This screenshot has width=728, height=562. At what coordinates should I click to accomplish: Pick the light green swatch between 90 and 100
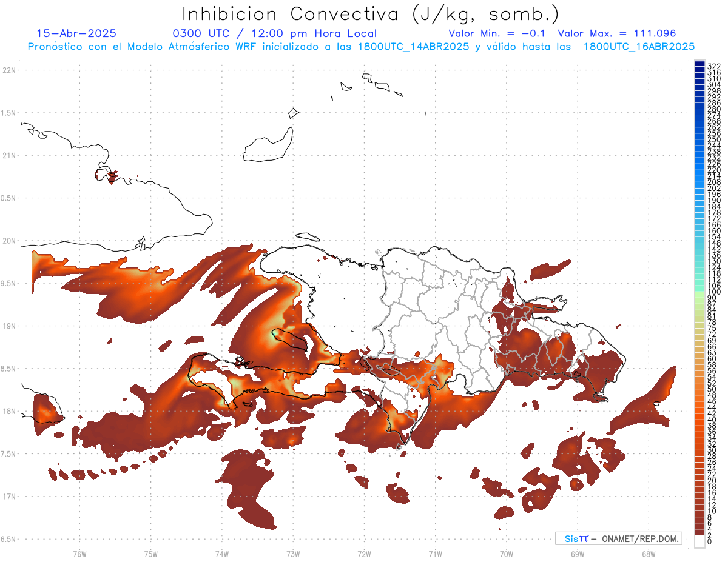point(699,295)
